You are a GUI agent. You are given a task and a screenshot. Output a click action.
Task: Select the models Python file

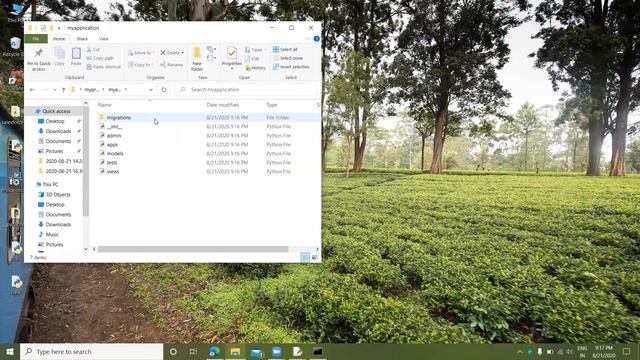point(115,153)
